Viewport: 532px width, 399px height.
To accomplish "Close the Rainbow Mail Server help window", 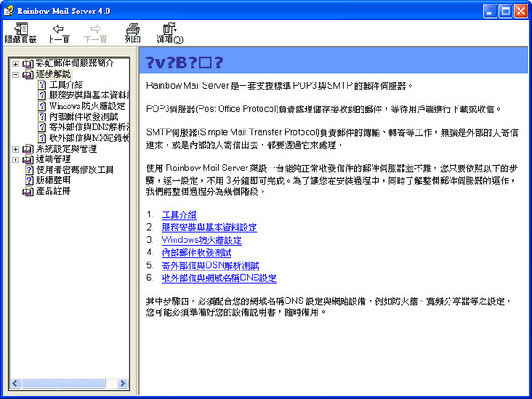I will [x=520, y=12].
